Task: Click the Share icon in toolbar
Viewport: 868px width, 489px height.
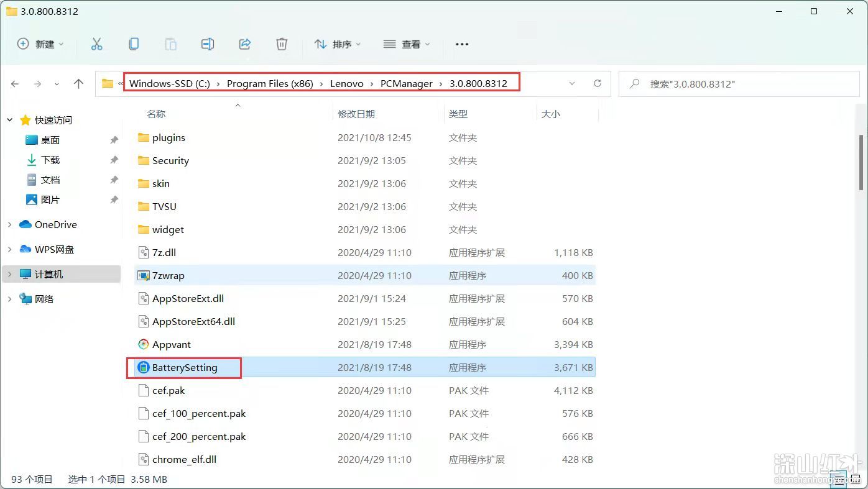Action: 245,44
